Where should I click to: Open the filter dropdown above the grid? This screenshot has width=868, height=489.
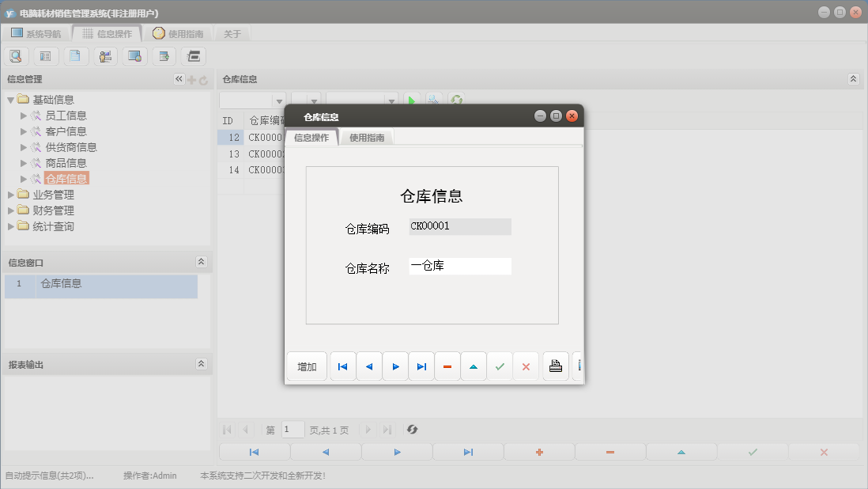pos(278,100)
